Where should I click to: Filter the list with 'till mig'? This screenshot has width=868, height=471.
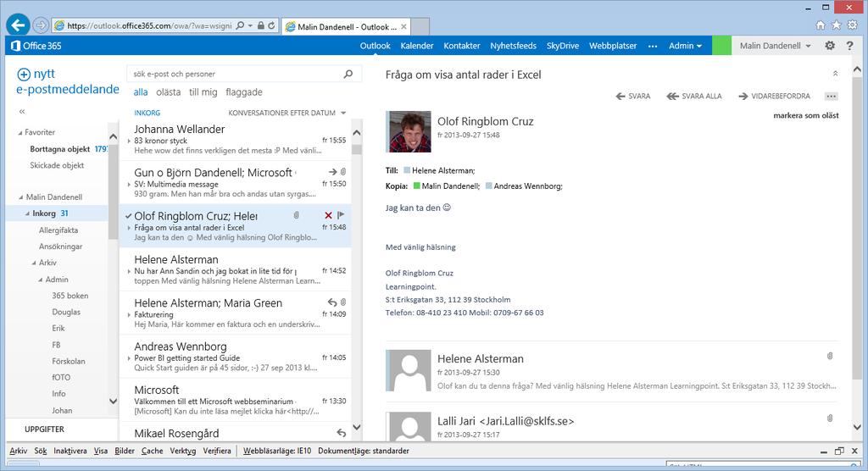[203, 92]
